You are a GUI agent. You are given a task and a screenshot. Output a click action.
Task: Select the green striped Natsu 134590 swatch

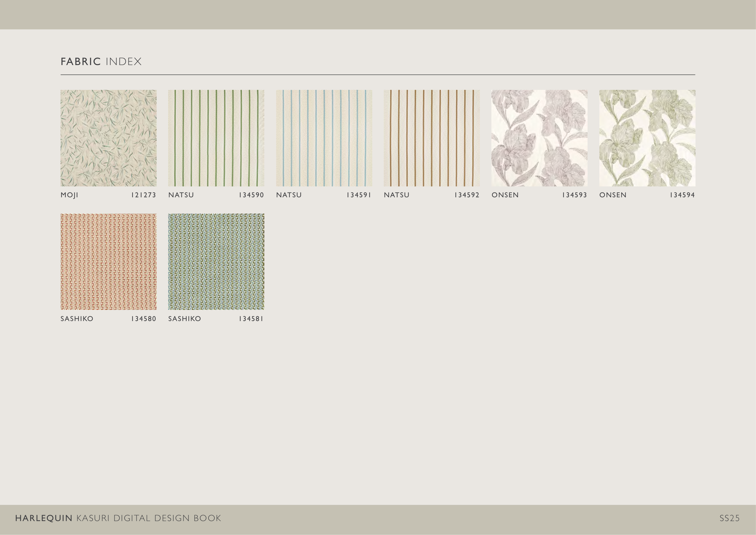[x=216, y=138]
